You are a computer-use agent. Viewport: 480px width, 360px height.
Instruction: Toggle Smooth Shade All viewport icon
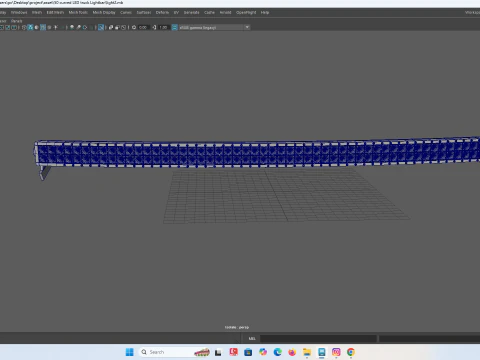click(30, 27)
